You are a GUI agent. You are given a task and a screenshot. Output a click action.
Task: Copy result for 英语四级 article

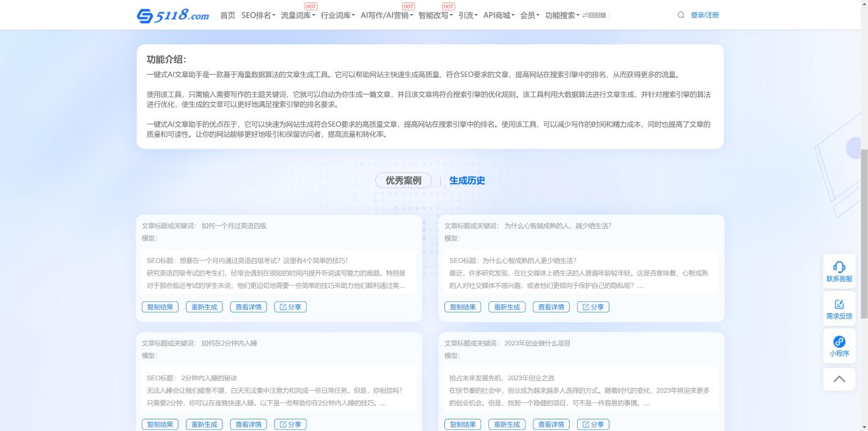pos(160,307)
